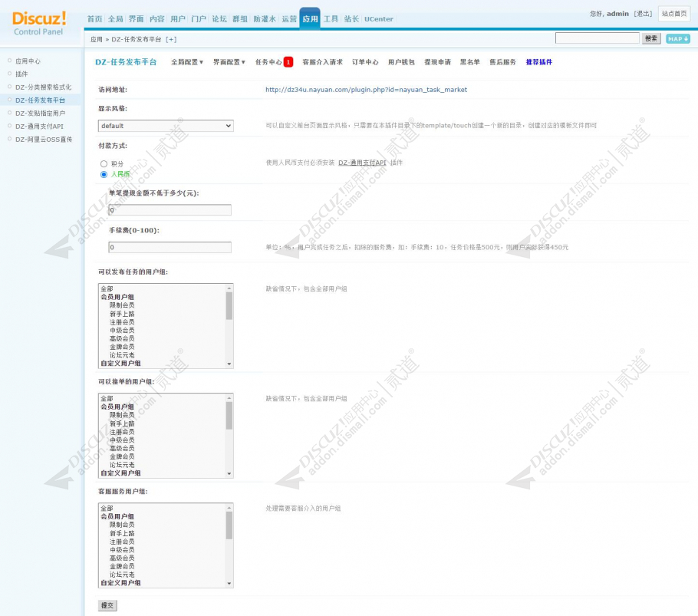Open the UCenter top menu

(x=379, y=18)
